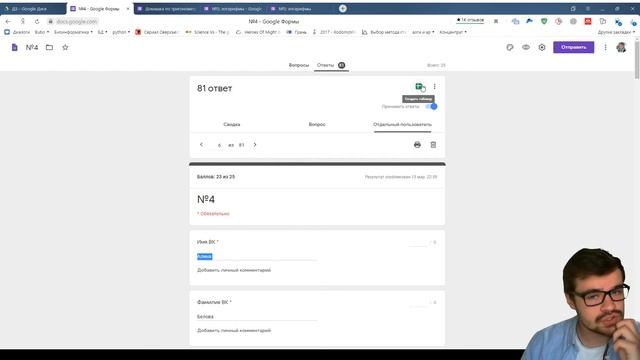This screenshot has height=360, width=640.
Task: Add personal comment under Фамилия ВК
Action: (x=234, y=331)
